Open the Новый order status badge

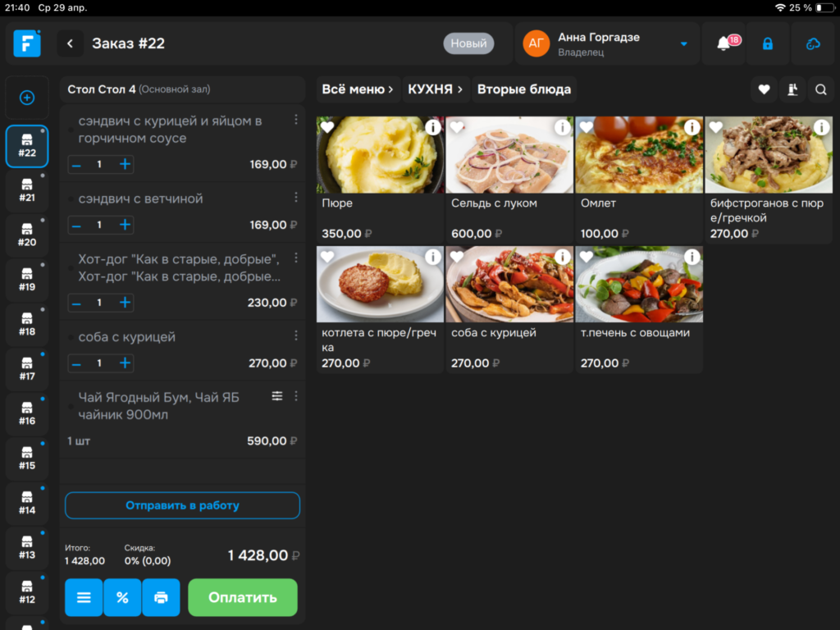[x=468, y=43]
